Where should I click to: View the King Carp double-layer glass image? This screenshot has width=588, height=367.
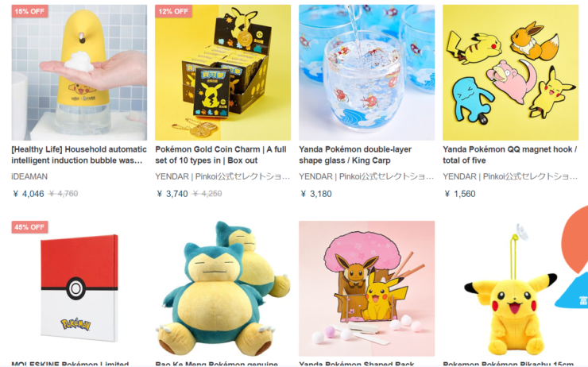click(367, 72)
